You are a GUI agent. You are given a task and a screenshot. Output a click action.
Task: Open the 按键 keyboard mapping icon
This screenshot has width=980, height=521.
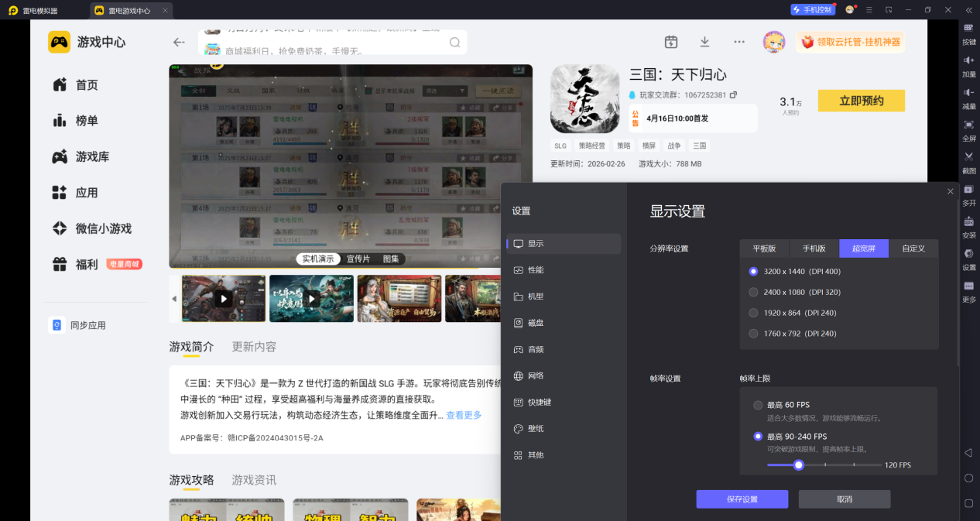[x=968, y=28]
